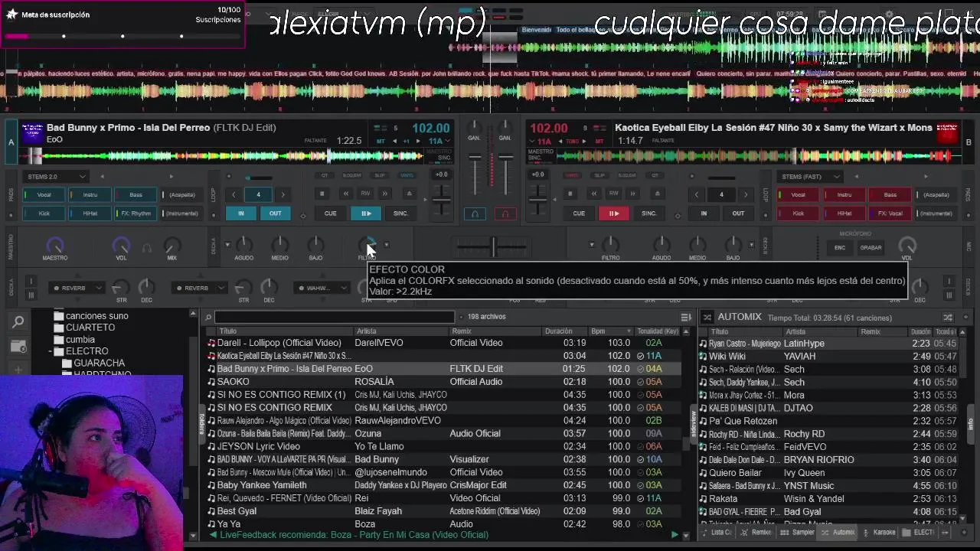Click the SINC. button on deck B

[x=648, y=214]
